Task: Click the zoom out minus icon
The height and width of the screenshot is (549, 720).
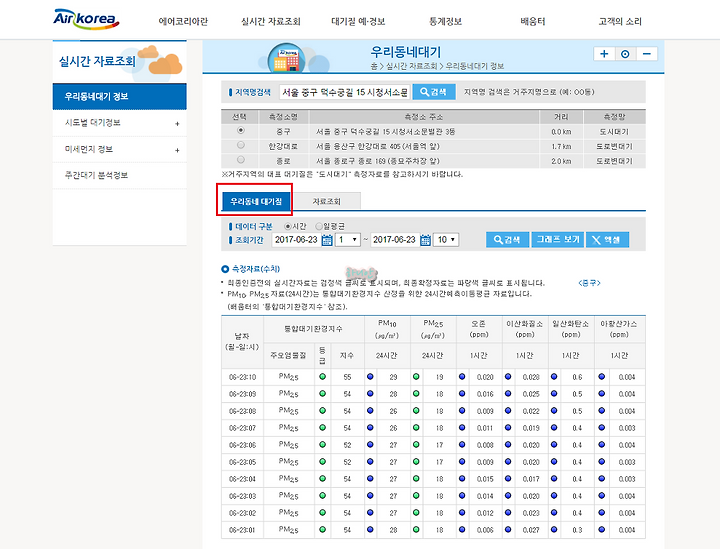Action: tap(647, 54)
